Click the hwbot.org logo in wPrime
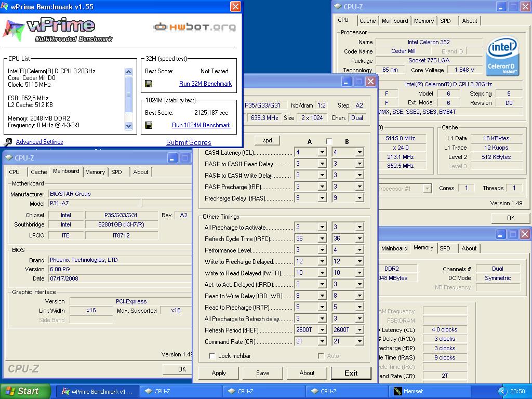 [194, 27]
